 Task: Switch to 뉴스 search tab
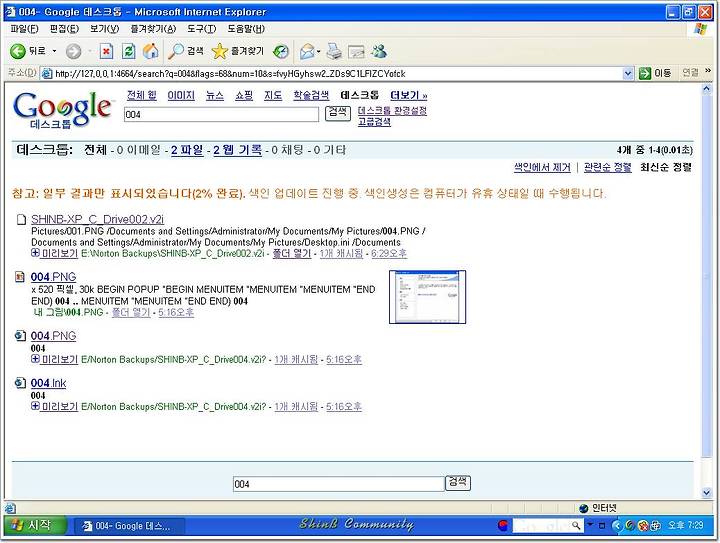[214, 95]
